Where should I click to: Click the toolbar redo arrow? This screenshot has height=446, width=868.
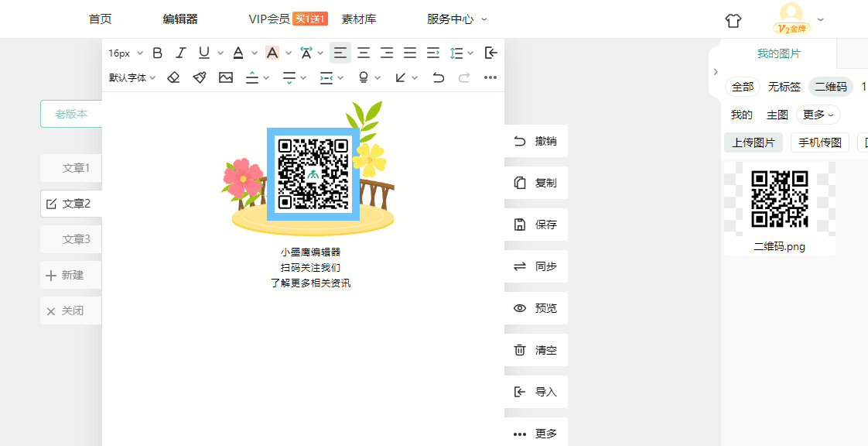point(464,77)
